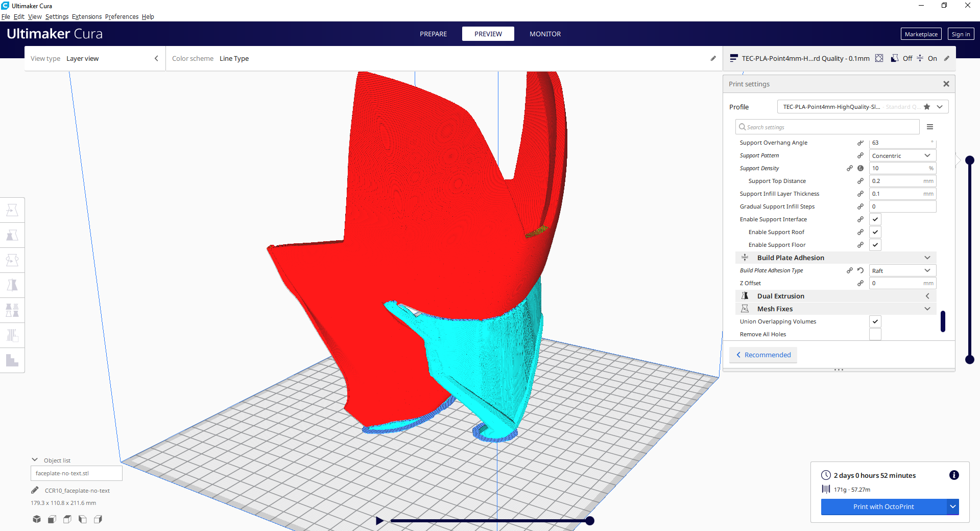
Task: Select the Support Blocker tool
Action: 12,335
